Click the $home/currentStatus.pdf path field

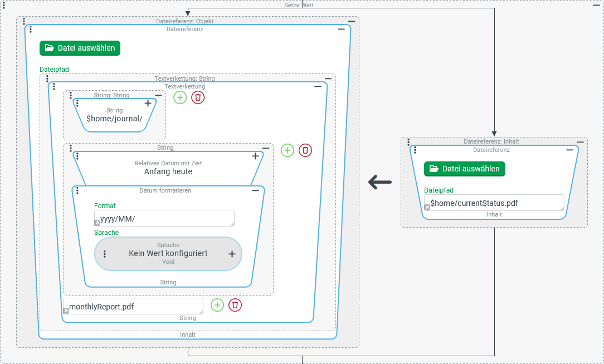click(x=494, y=203)
